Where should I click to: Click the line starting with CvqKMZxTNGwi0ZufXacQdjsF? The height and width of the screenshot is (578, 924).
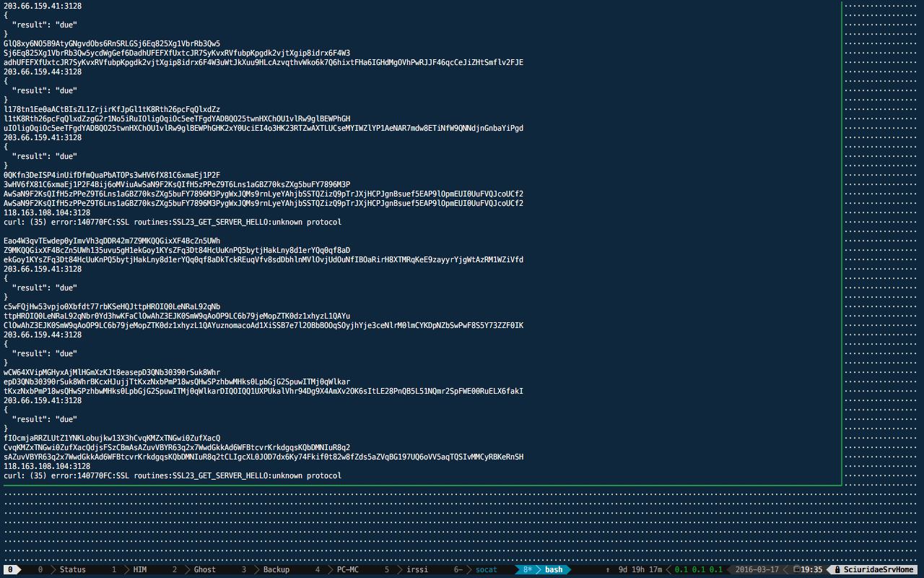tap(177, 447)
